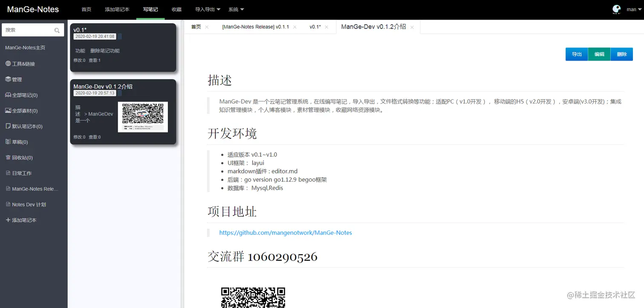Image resolution: width=644 pixels, height=308 pixels.
Task: Click the 编辑 button
Action: click(599, 54)
